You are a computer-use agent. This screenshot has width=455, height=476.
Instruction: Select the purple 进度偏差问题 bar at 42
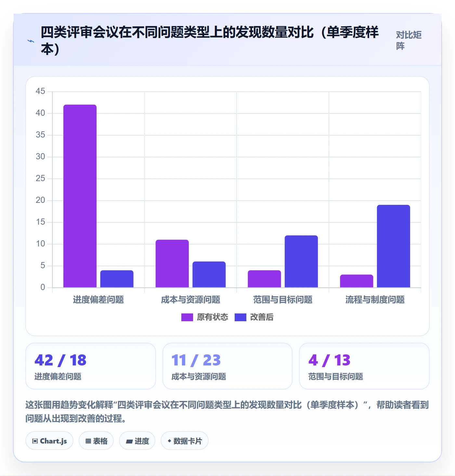[80, 196]
